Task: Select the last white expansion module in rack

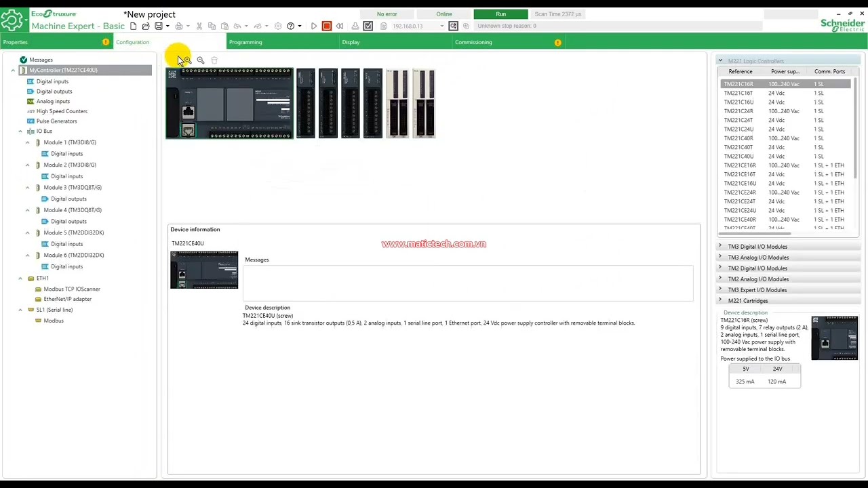Action: (424, 103)
